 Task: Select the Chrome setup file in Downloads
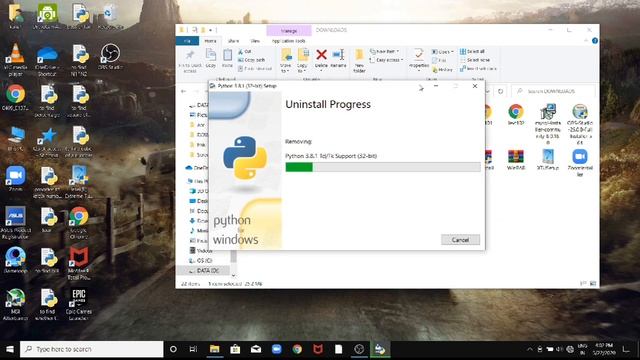pos(516,115)
